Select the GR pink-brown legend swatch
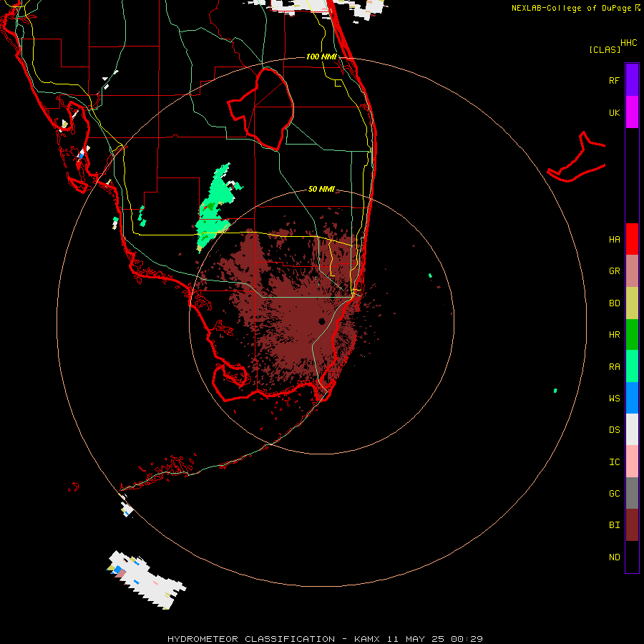Screen dimensions: 644x644 click(632, 271)
